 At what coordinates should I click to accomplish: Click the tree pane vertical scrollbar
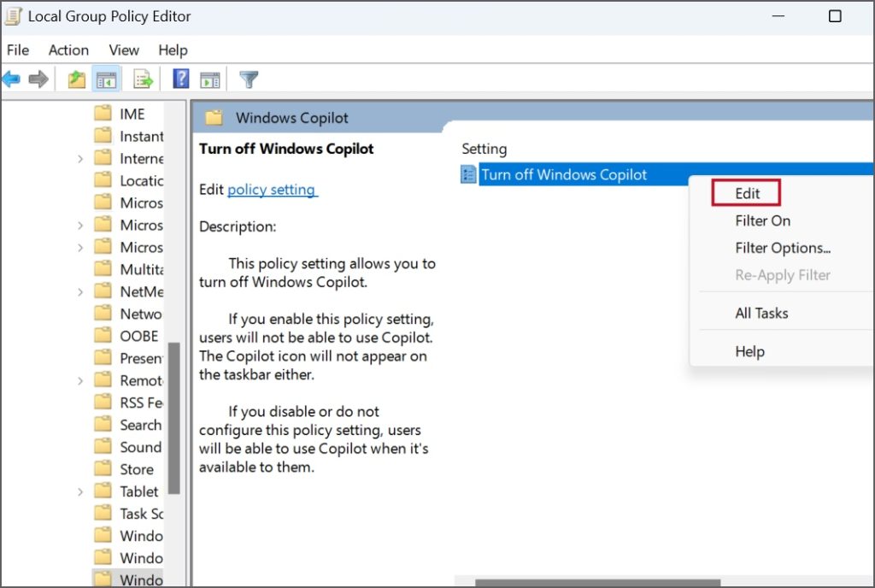tap(174, 417)
